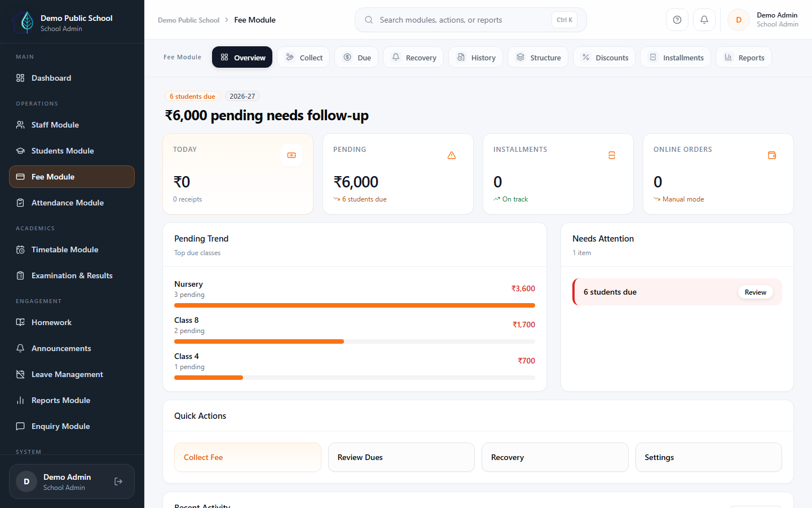Click the search magnifier icon
This screenshot has width=812, height=508.
pyautogui.click(x=369, y=20)
